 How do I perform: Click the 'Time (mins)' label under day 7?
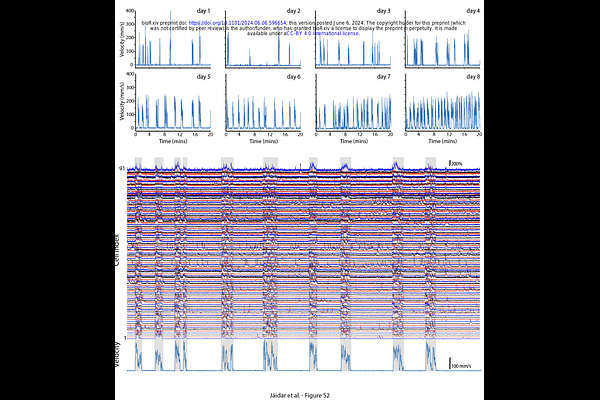click(354, 141)
